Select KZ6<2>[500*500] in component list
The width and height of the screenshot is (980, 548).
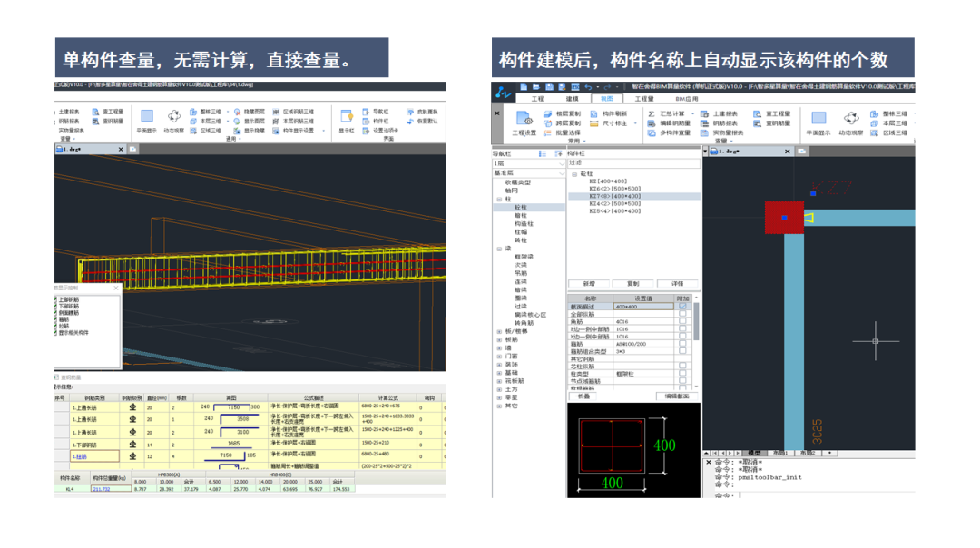tap(615, 189)
